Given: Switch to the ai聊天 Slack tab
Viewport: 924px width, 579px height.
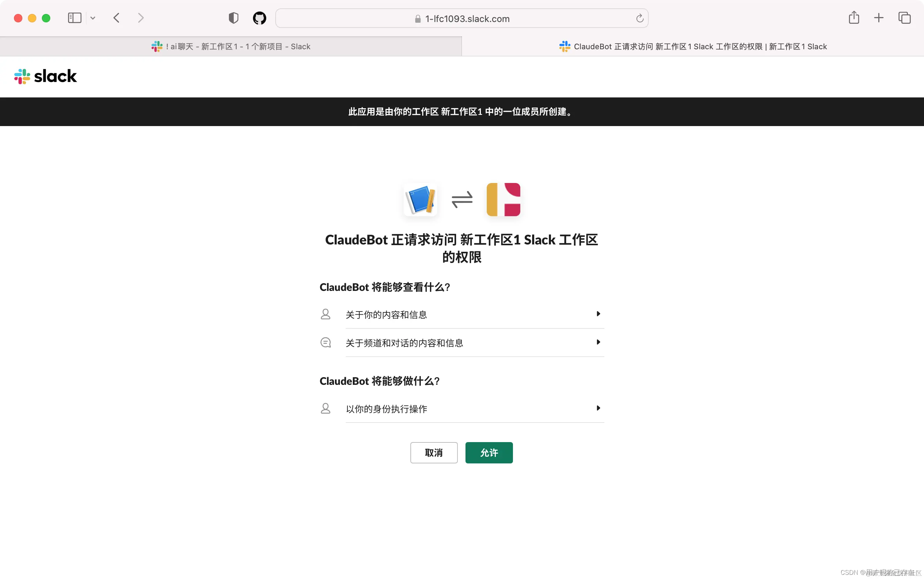Looking at the screenshot, I should pyautogui.click(x=231, y=46).
